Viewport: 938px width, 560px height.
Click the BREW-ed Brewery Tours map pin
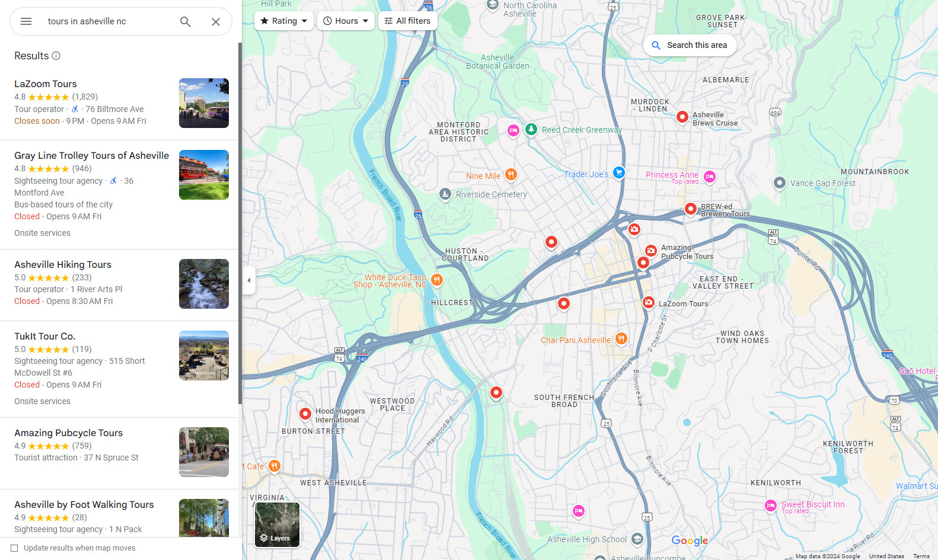pos(691,209)
